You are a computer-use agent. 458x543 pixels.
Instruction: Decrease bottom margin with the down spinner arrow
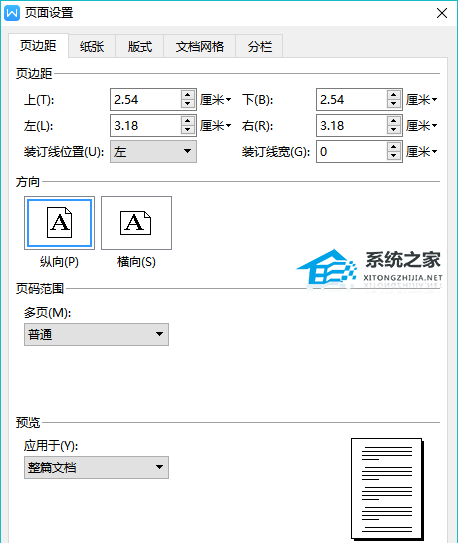(393, 104)
